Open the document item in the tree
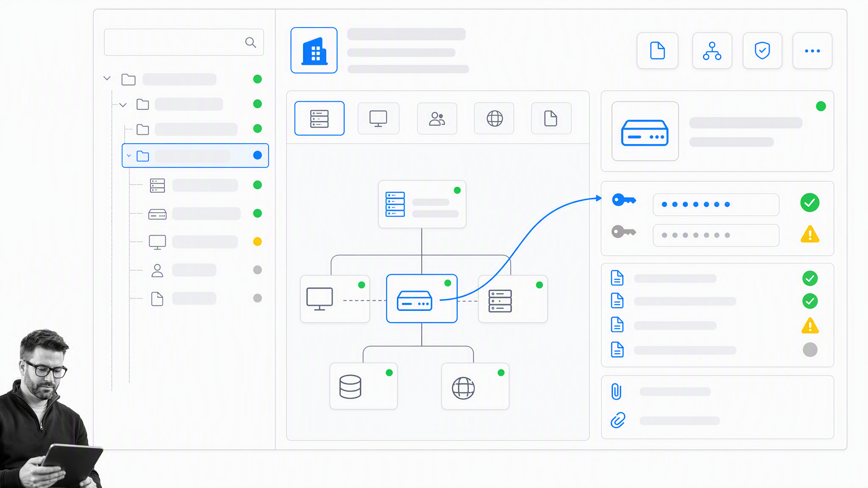The image size is (868, 488). pyautogui.click(x=157, y=299)
